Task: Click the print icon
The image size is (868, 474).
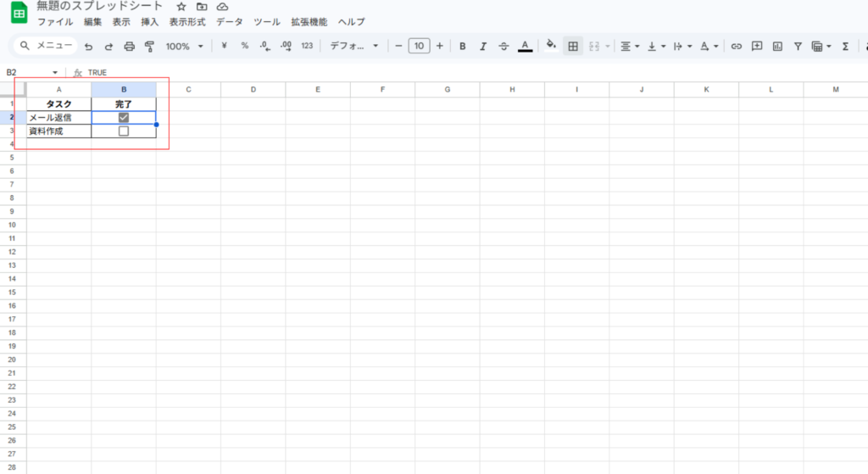Action: (x=129, y=47)
